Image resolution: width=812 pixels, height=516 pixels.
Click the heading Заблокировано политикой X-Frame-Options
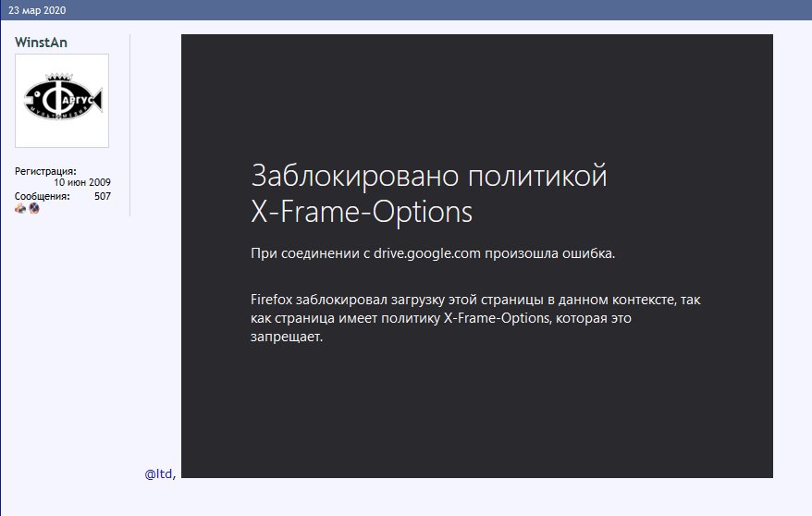tap(429, 193)
